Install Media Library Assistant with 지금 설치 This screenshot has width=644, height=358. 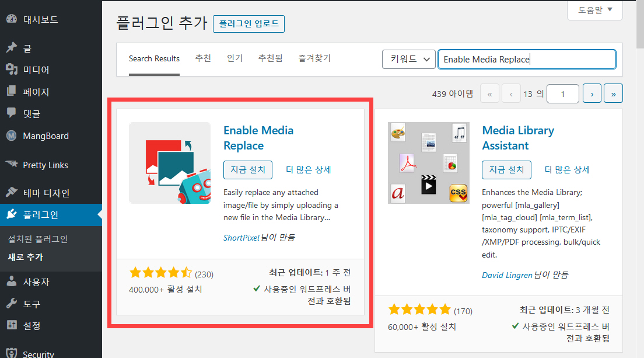click(x=506, y=170)
